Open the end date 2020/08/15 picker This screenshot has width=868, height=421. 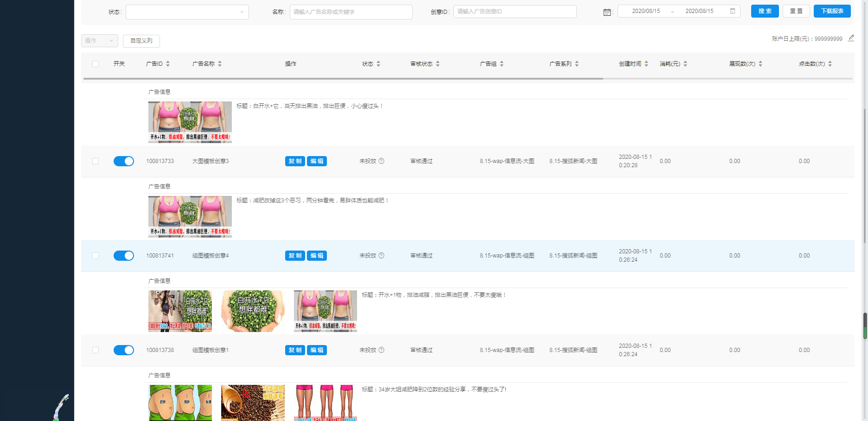click(x=699, y=11)
